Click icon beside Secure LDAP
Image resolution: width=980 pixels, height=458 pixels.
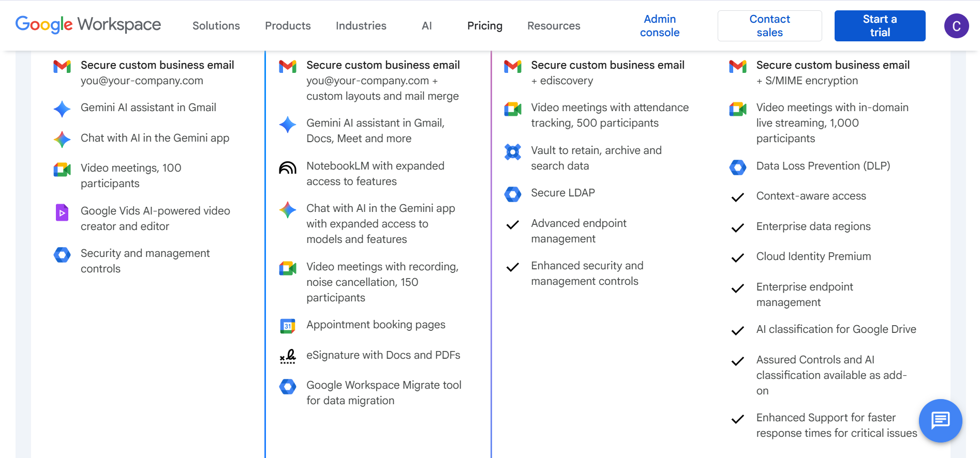(x=513, y=194)
